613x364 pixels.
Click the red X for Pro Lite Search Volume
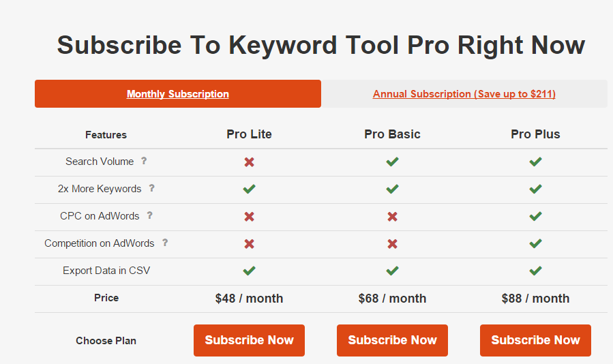pos(250,162)
